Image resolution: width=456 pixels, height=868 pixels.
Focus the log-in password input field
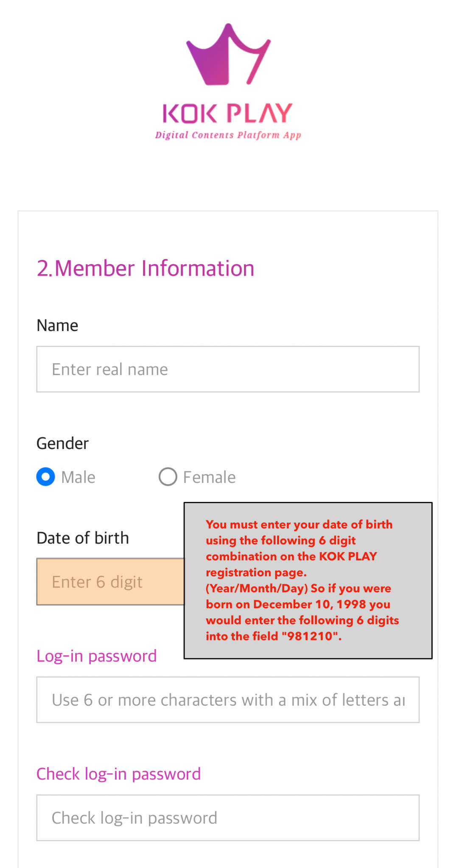tap(228, 700)
